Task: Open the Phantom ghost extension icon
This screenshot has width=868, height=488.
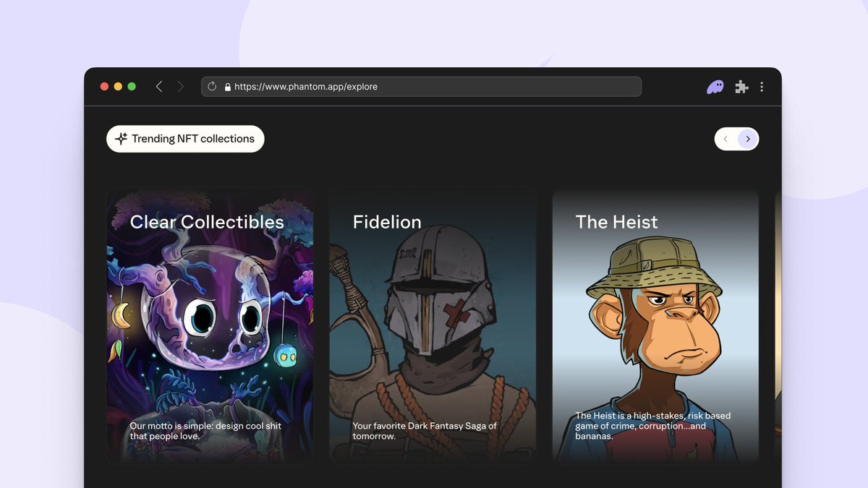Action: click(715, 87)
